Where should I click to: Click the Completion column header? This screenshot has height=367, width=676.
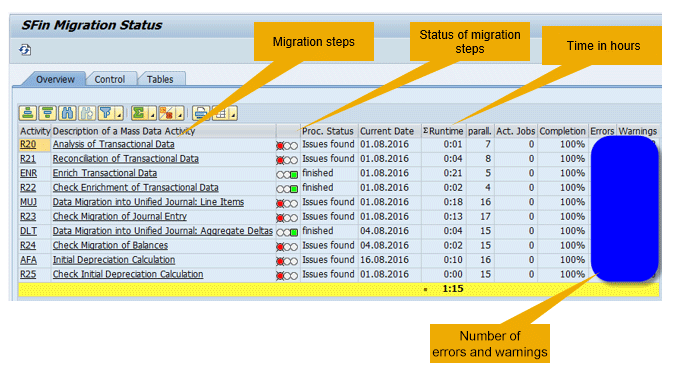[563, 131]
